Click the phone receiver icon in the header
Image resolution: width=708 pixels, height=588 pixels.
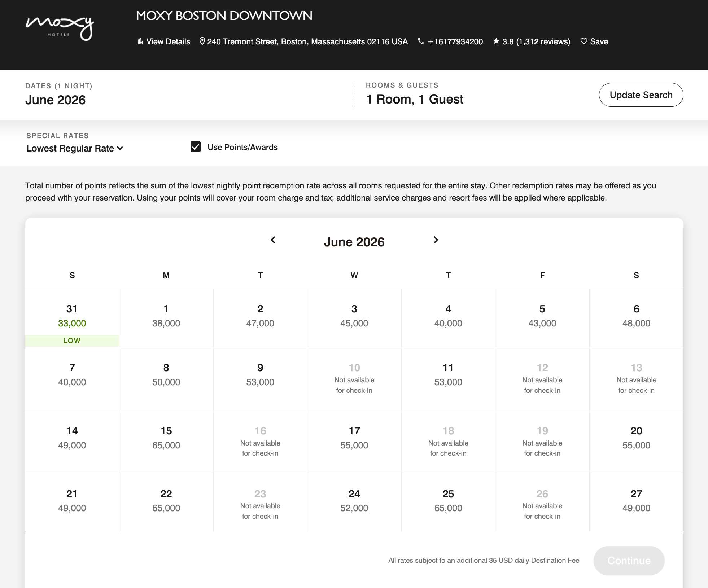point(421,41)
